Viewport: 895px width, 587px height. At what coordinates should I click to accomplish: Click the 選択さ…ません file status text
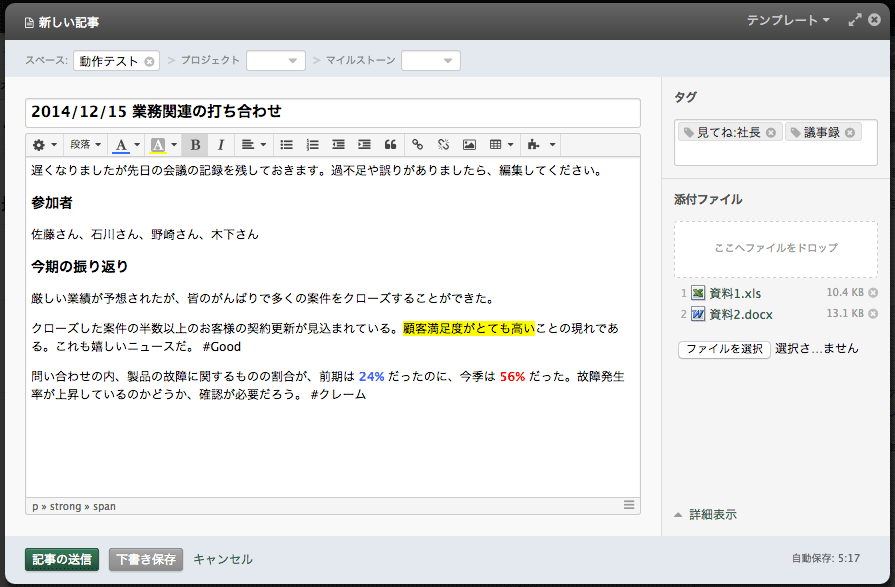(x=817, y=349)
